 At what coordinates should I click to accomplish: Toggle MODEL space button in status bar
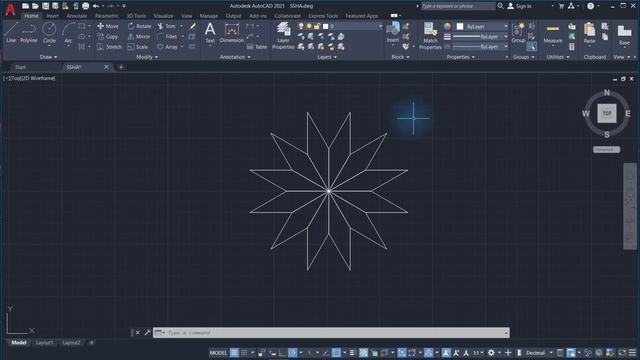tap(218, 353)
